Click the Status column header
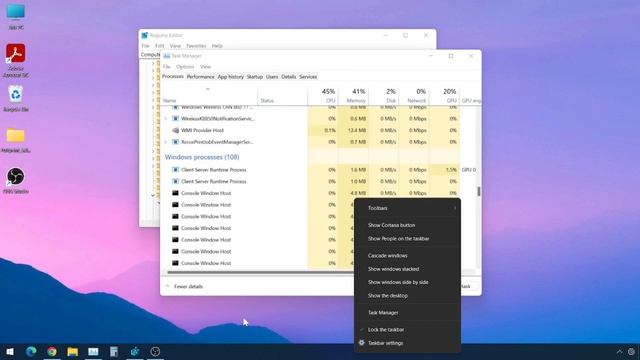640x360 pixels. click(282, 96)
